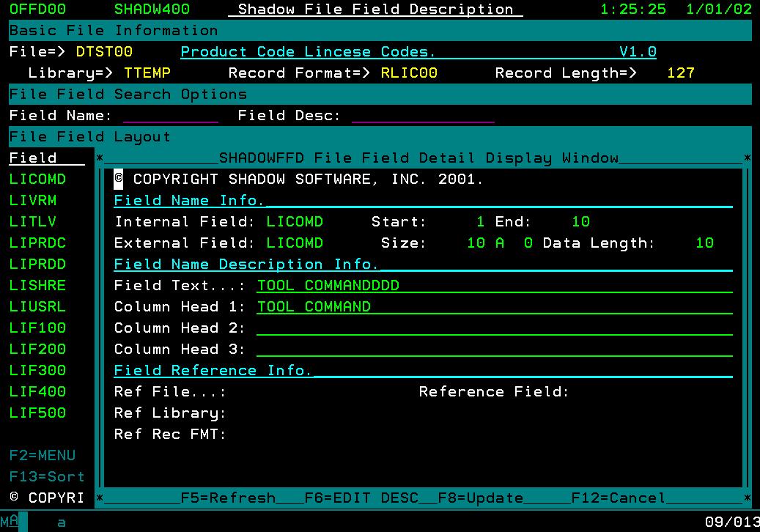Screen dimensions: 760x532
Task: Click the Size value 10
Action: tap(476, 243)
